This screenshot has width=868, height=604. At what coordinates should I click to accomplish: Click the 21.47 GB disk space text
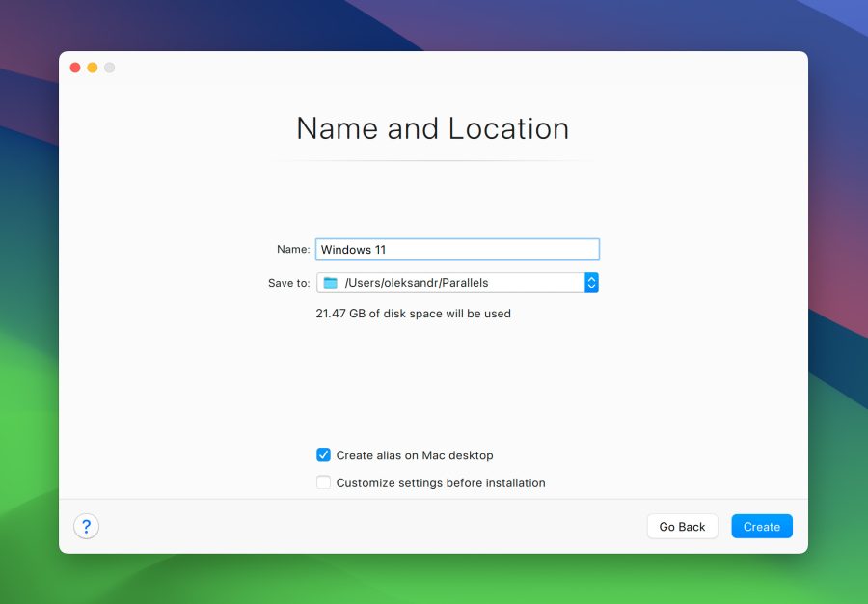[413, 314]
